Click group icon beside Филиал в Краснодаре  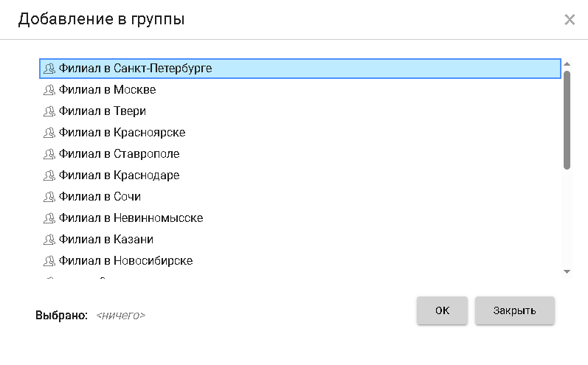49,175
